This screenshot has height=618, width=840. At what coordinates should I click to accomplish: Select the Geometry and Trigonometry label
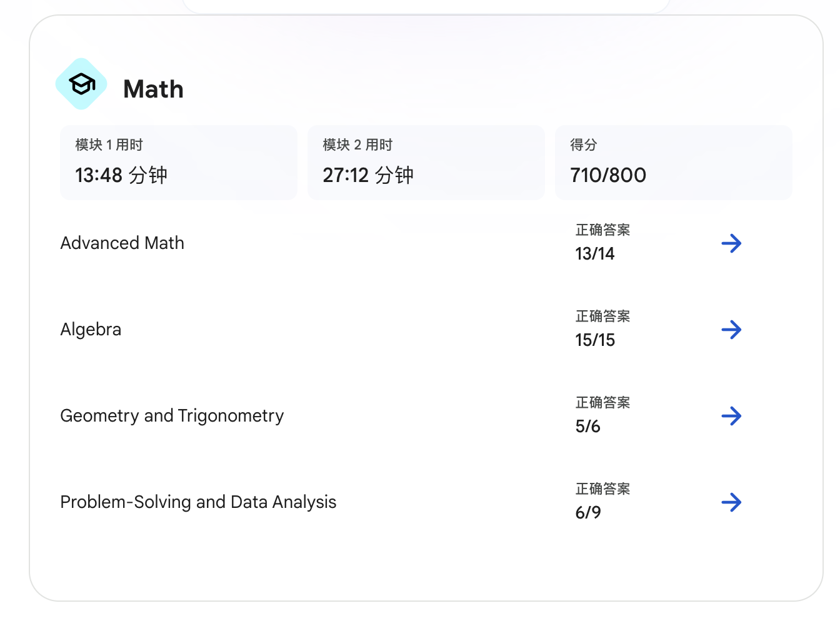(x=172, y=416)
